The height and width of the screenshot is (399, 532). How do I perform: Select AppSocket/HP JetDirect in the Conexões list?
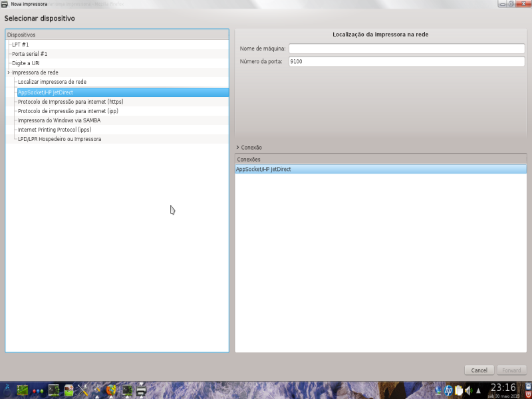click(380, 169)
